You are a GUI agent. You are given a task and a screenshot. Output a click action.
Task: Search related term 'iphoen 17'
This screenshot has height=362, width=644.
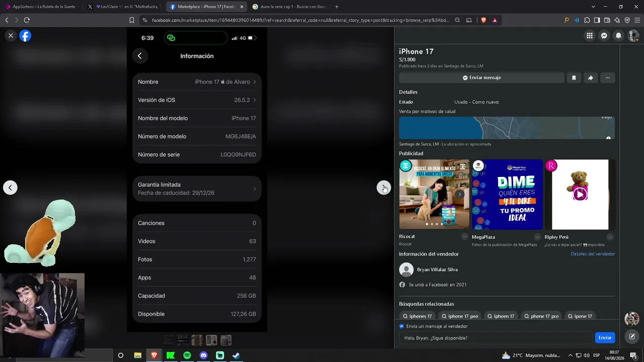[501, 316]
